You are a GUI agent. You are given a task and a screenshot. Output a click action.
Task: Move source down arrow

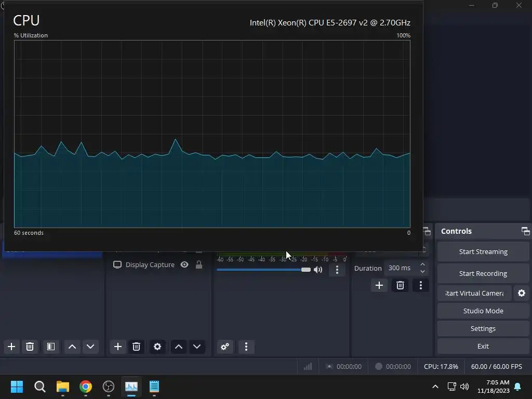coord(197,347)
